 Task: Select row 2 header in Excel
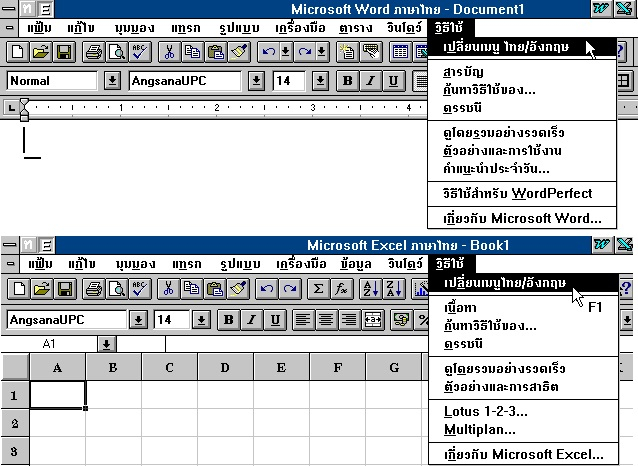pos(15,423)
